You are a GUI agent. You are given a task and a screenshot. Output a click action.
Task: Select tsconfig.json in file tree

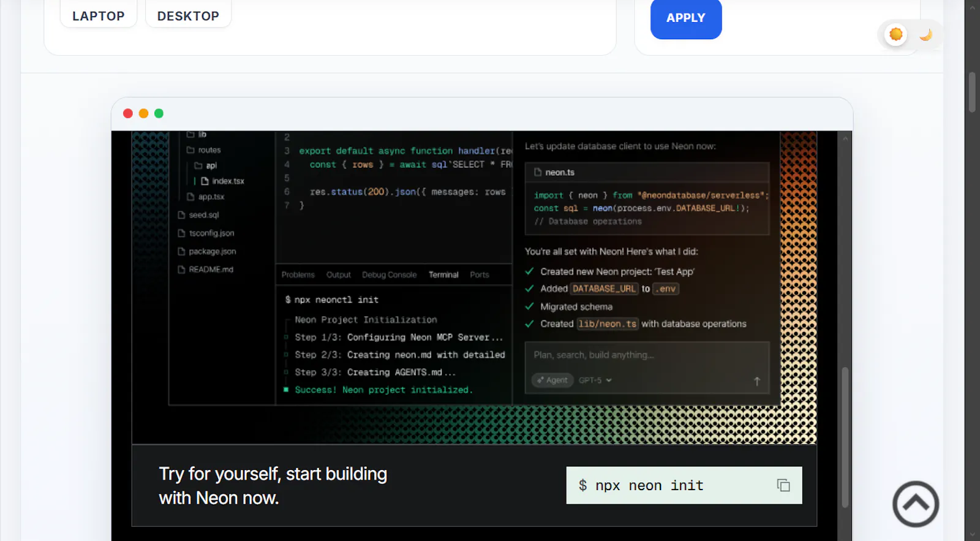tap(206, 233)
